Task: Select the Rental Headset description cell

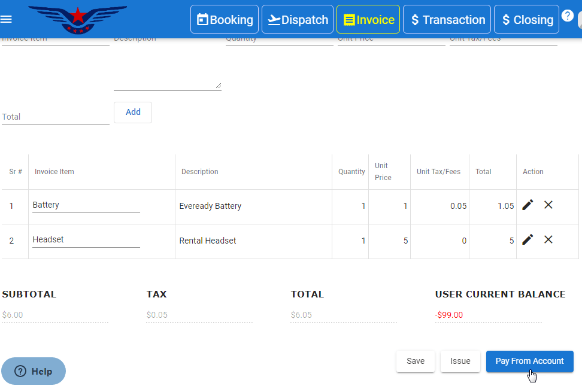Action: tap(253, 241)
